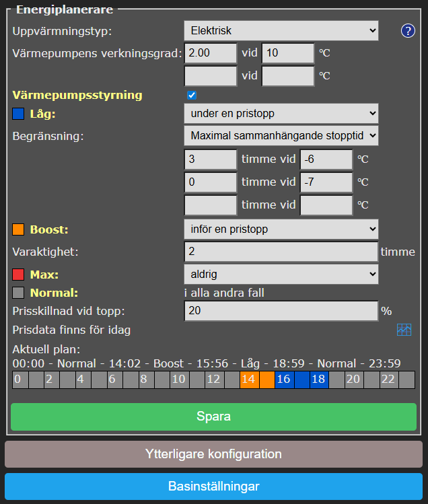Open Basinställningar section

coord(213,486)
